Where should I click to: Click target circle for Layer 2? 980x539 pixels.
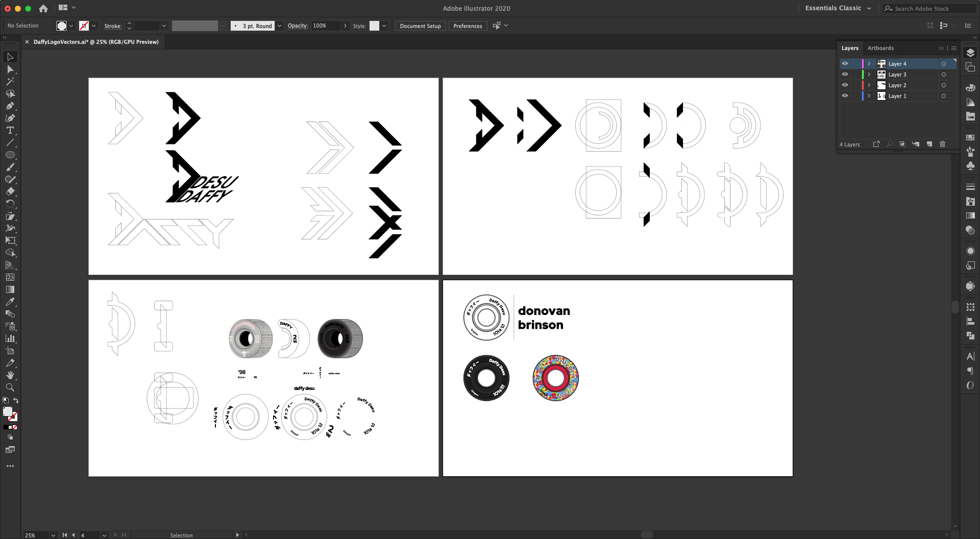[x=944, y=85]
